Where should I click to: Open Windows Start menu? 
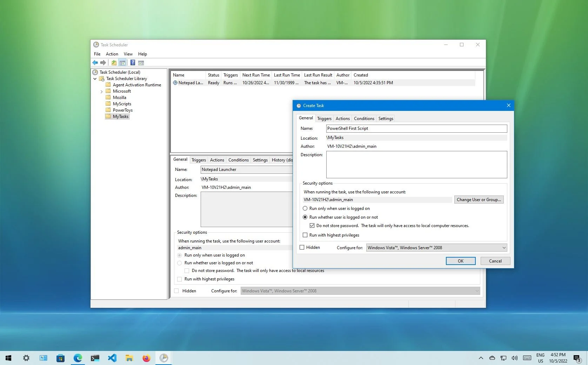[x=8, y=358]
